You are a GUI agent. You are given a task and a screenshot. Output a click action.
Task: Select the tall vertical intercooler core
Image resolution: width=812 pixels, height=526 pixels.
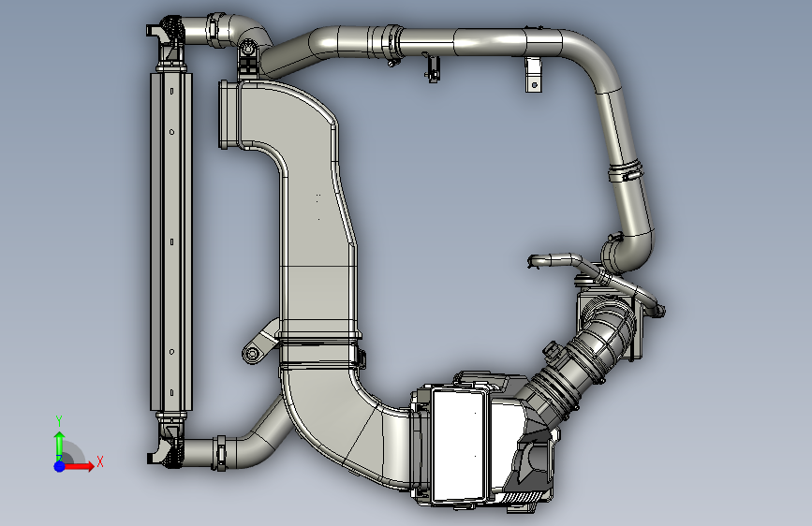(x=171, y=241)
